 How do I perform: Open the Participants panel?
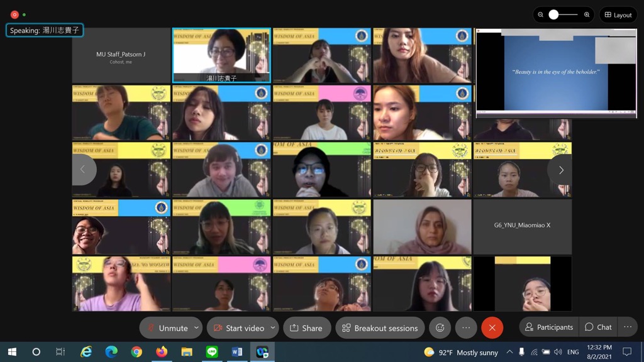[x=549, y=327]
